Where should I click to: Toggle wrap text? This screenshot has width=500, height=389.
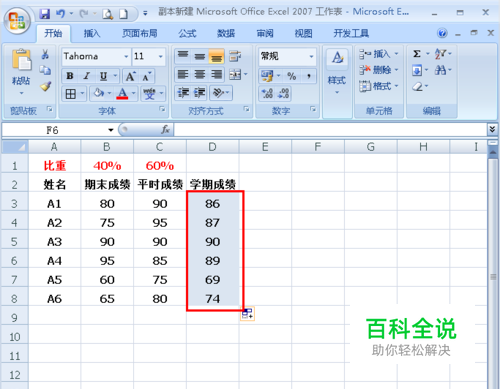pos(235,56)
